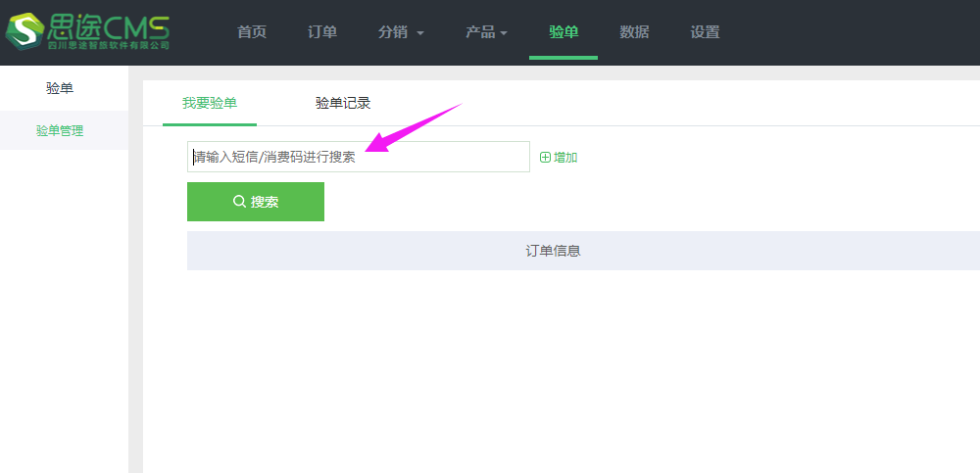Click the magnifier icon in the 搜索 button
This screenshot has width=980, height=473.
click(239, 202)
